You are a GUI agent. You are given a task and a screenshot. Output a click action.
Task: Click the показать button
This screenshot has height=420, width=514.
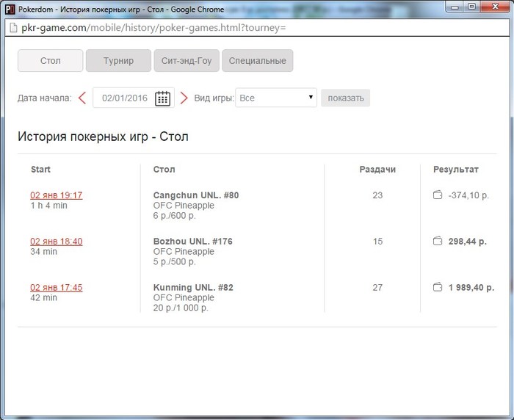(x=346, y=98)
